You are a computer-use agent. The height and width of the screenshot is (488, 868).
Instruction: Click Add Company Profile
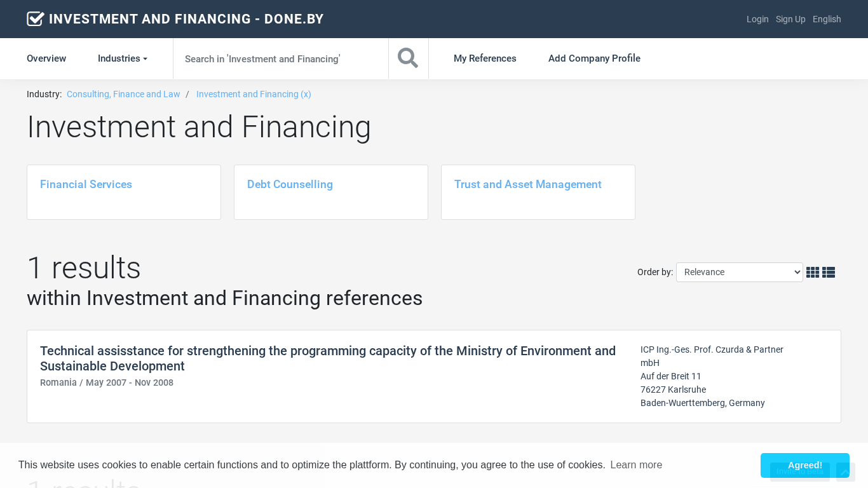(594, 58)
